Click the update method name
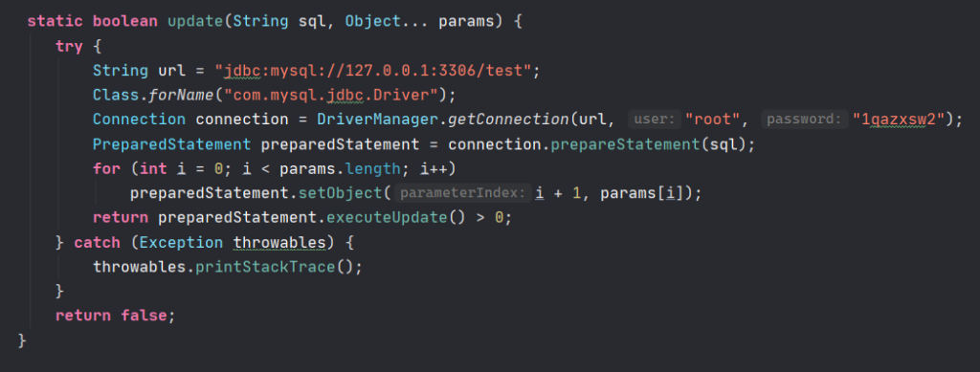This screenshot has width=980, height=372. pos(195,21)
